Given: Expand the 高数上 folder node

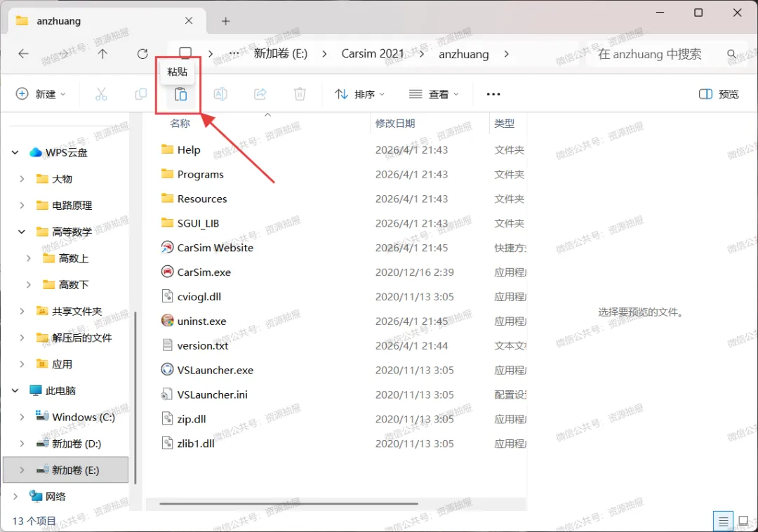Looking at the screenshot, I should (29, 258).
